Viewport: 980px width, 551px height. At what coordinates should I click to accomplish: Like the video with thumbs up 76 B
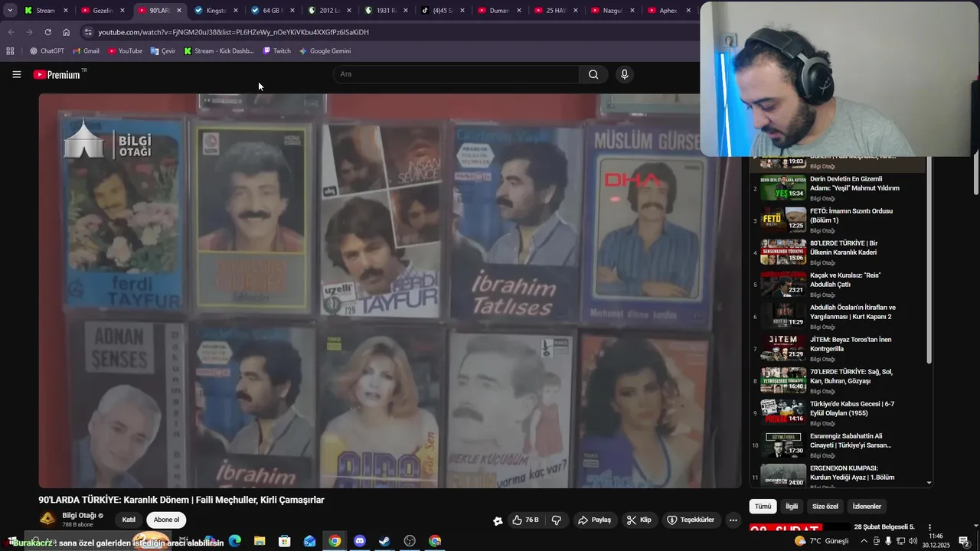tap(525, 520)
